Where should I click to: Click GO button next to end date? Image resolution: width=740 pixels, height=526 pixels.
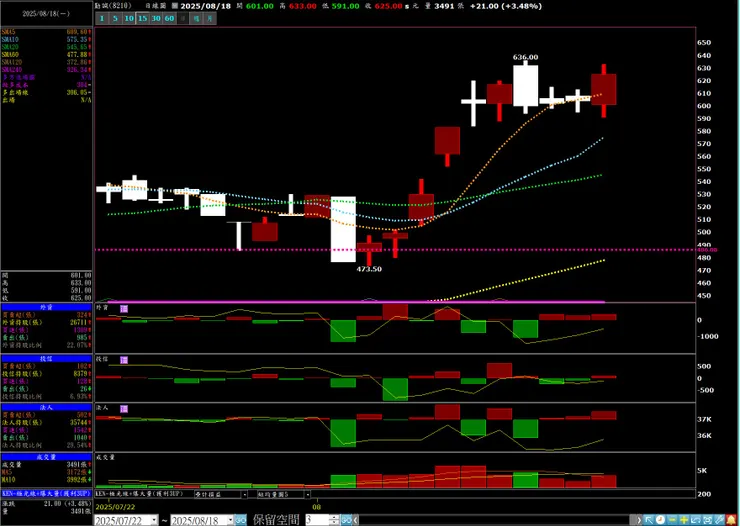click(240, 520)
